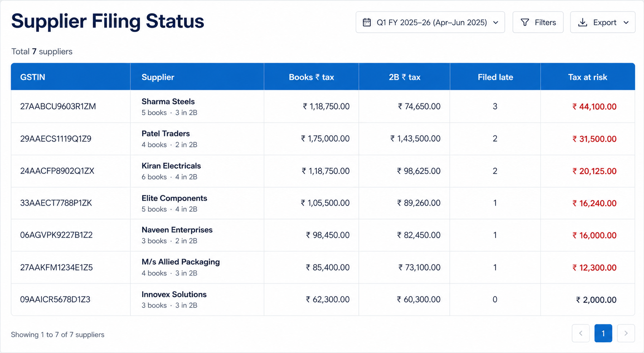644x353 pixels.
Task: Click 2B tax ₹ 98,625.00
Action: click(x=419, y=171)
